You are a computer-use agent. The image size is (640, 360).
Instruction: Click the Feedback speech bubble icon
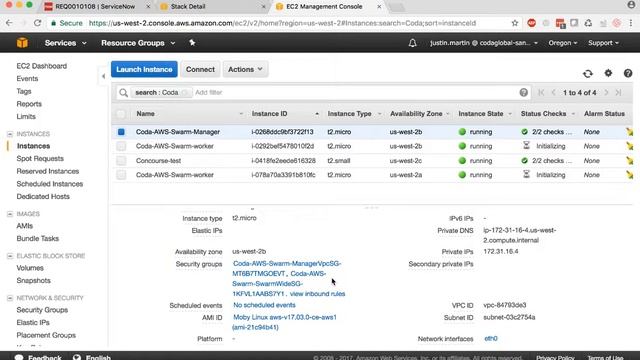(x=19, y=357)
